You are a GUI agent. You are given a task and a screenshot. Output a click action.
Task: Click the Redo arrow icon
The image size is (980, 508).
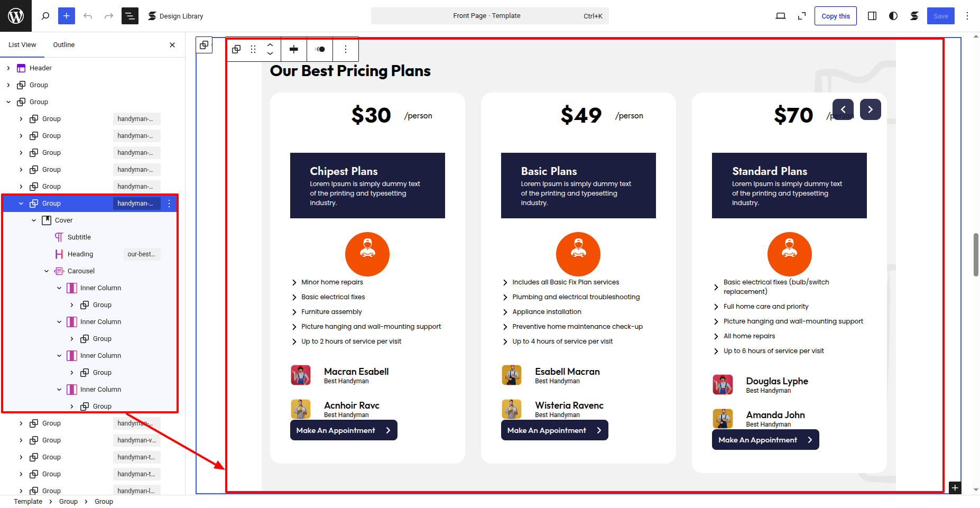point(109,16)
